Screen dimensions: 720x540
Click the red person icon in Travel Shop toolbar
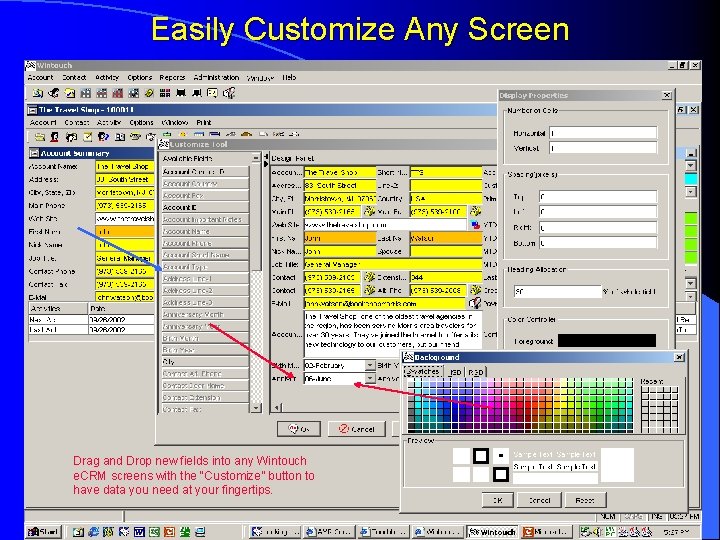[x=55, y=136]
